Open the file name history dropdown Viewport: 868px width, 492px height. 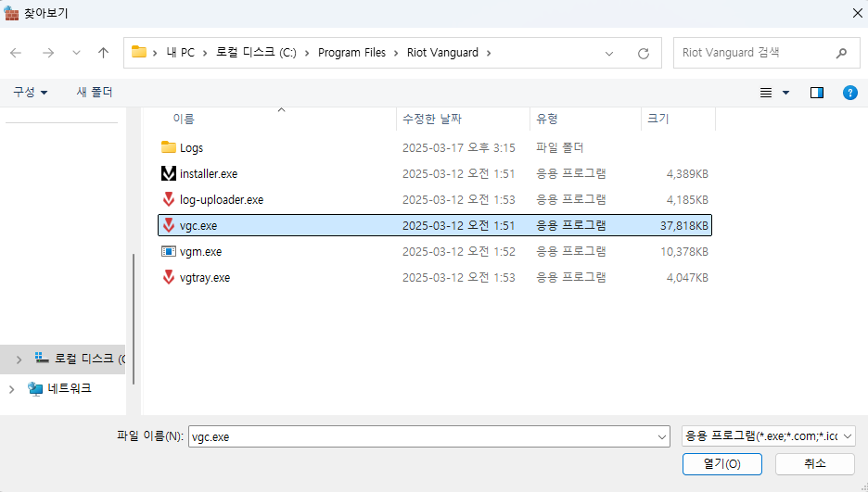click(x=662, y=436)
